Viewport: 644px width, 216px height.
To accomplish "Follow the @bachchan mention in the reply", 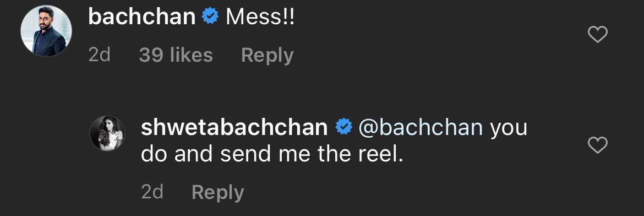I will pyautogui.click(x=421, y=127).
